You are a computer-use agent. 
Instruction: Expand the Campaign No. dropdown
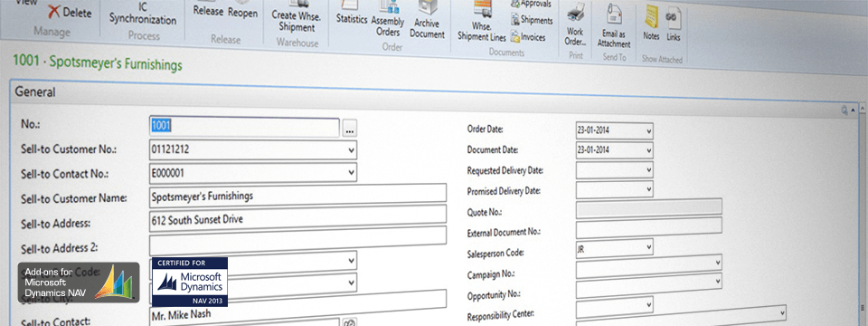pos(717,262)
